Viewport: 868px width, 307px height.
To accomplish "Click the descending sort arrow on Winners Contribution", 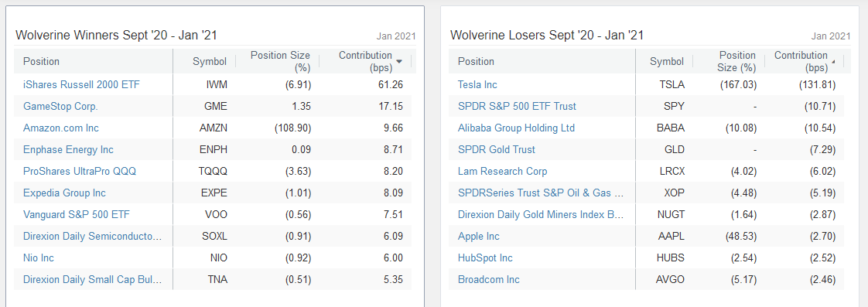I will point(399,61).
